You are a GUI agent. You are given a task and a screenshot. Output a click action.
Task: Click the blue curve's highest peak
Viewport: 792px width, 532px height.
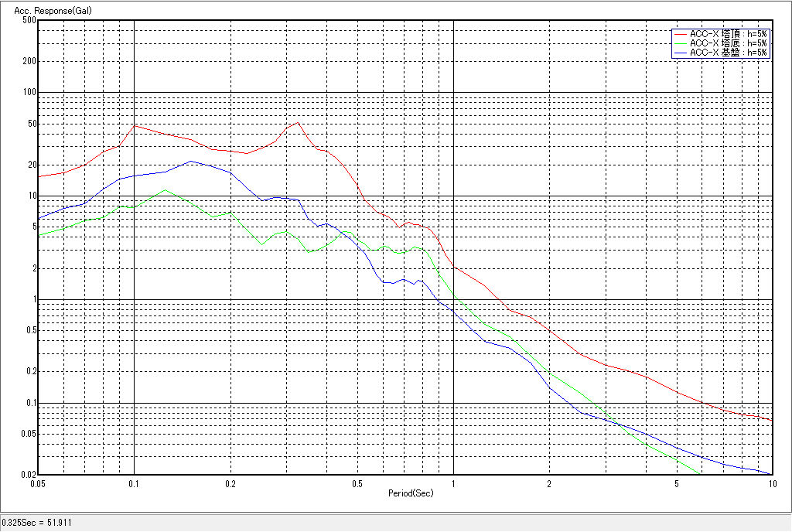click(191, 161)
